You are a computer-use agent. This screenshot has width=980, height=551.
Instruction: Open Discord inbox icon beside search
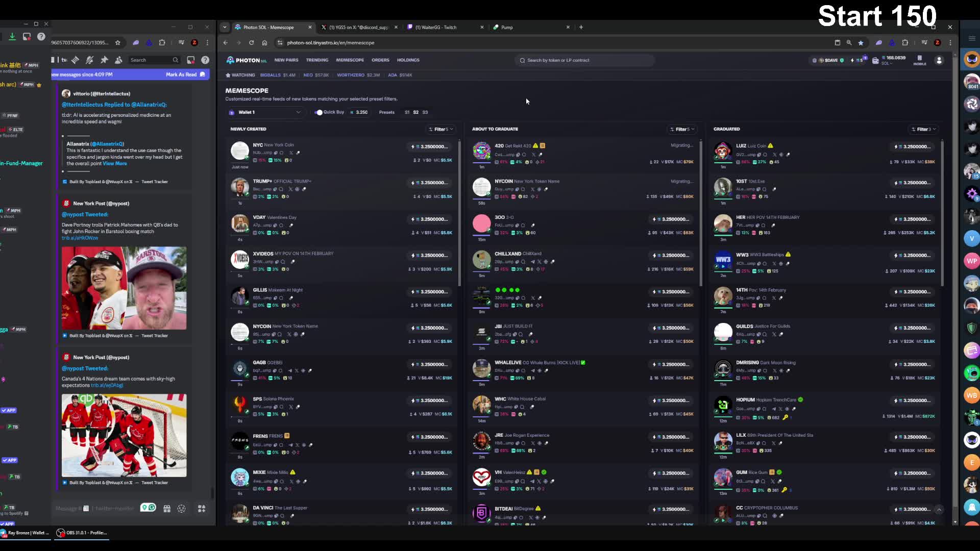tap(191, 60)
